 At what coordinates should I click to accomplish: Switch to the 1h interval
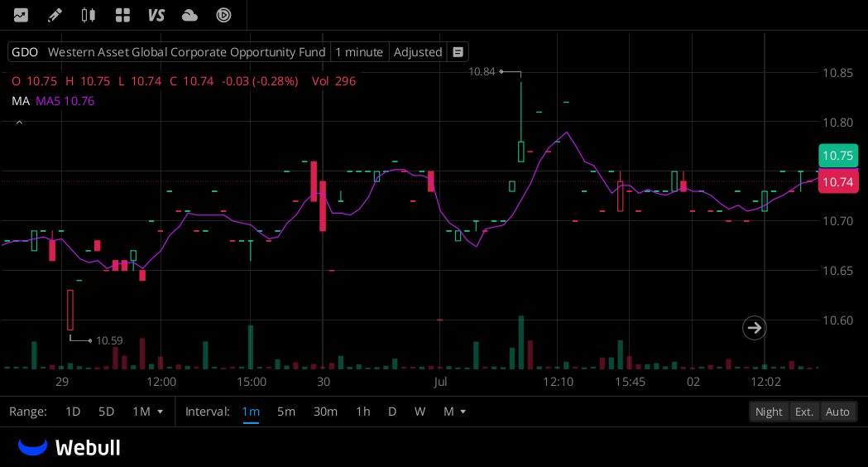[363, 412]
